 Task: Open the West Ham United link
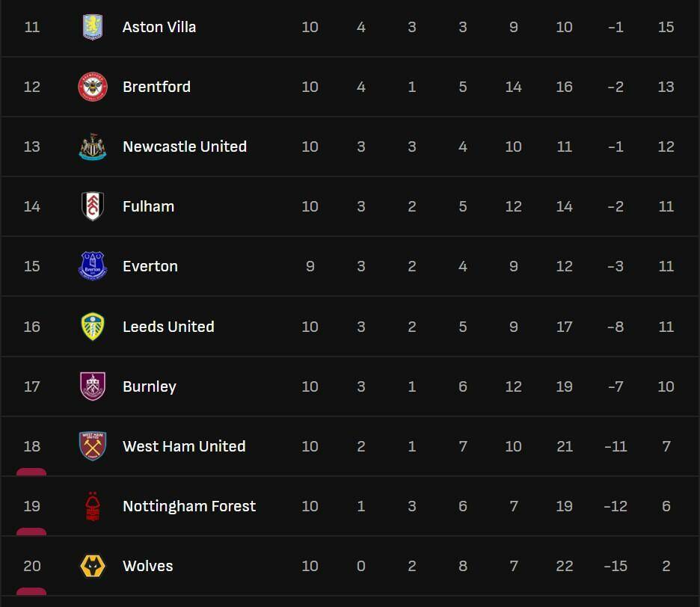(184, 446)
